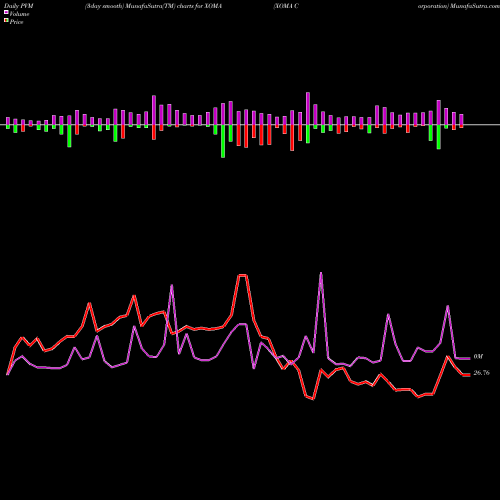Select the 'Volume' legend label
The width and height of the screenshot is (500, 500).
[x=19, y=14]
